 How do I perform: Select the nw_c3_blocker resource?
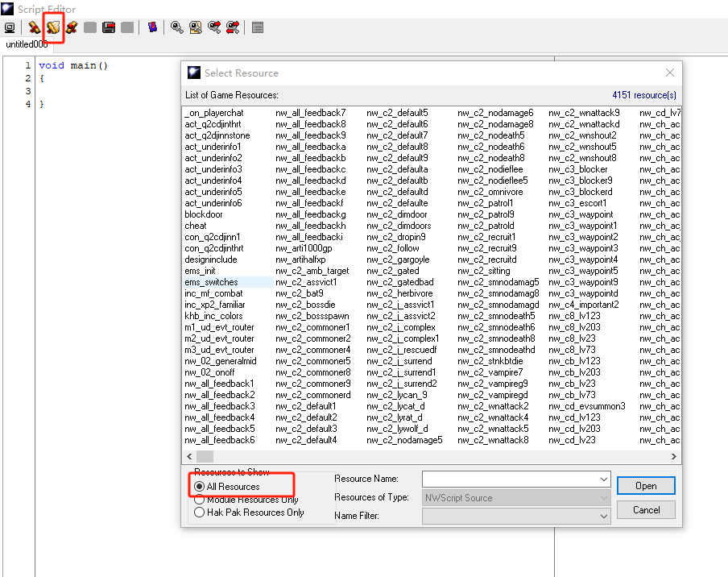[x=578, y=169]
